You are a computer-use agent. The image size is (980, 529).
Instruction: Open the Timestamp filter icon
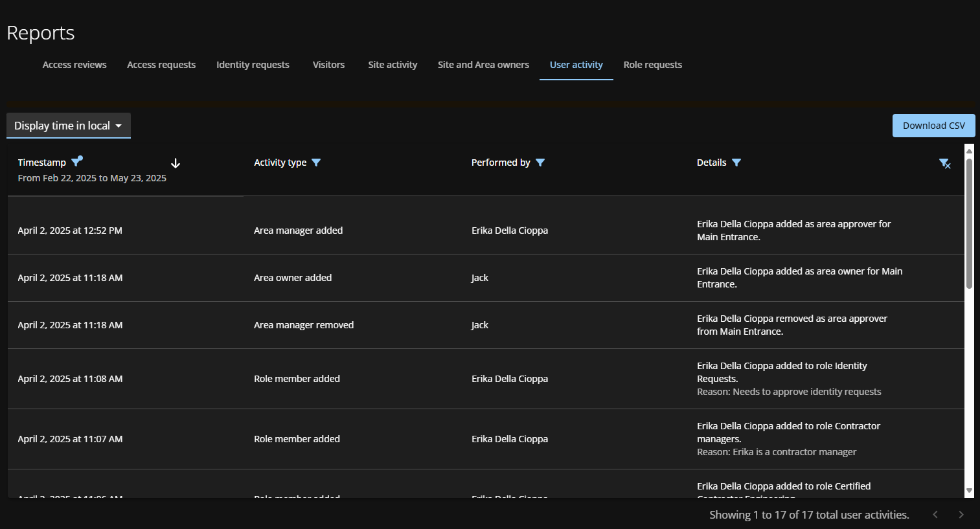tap(76, 162)
